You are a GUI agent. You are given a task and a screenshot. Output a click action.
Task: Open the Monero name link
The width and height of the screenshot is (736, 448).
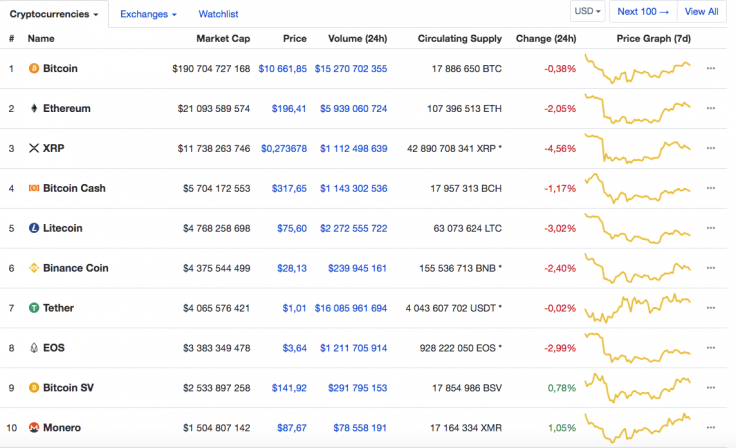pos(62,428)
